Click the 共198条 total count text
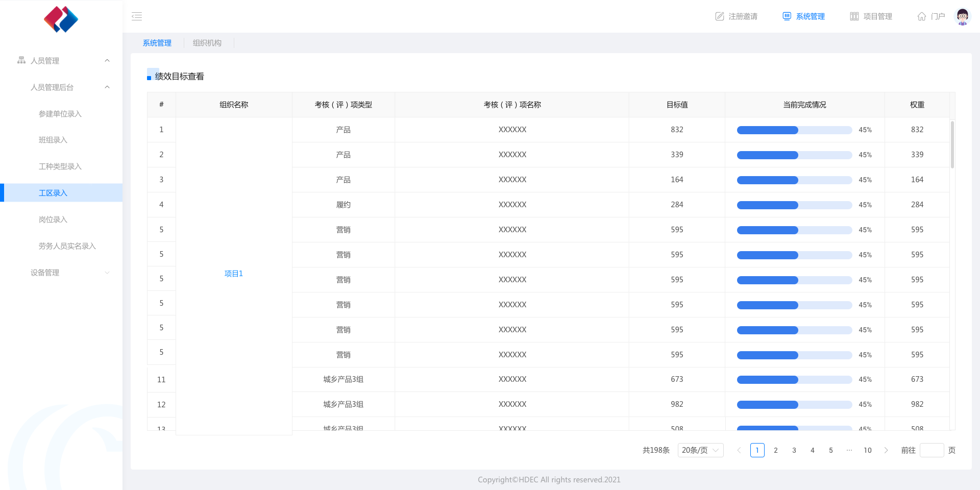The image size is (980, 490). click(x=656, y=450)
